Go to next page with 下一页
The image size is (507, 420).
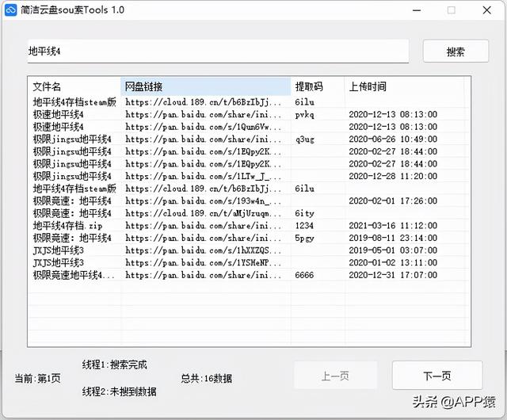437,376
